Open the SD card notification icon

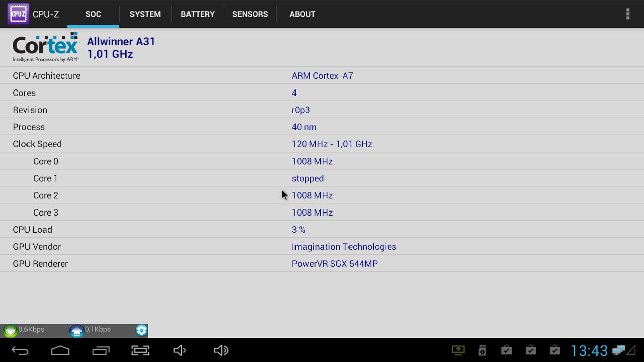point(482,351)
